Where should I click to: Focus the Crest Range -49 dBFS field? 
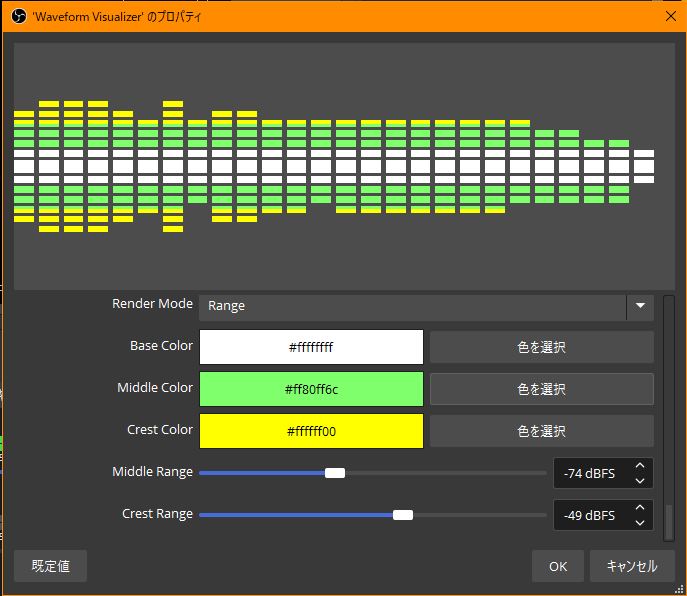tap(588, 515)
